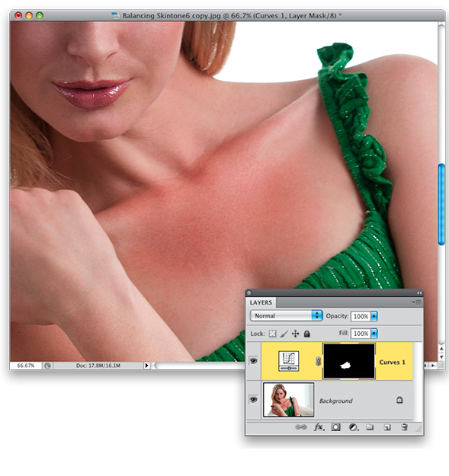Viewport: 449px width, 476px height.
Task: Click the Background layer name
Action: coord(335,401)
